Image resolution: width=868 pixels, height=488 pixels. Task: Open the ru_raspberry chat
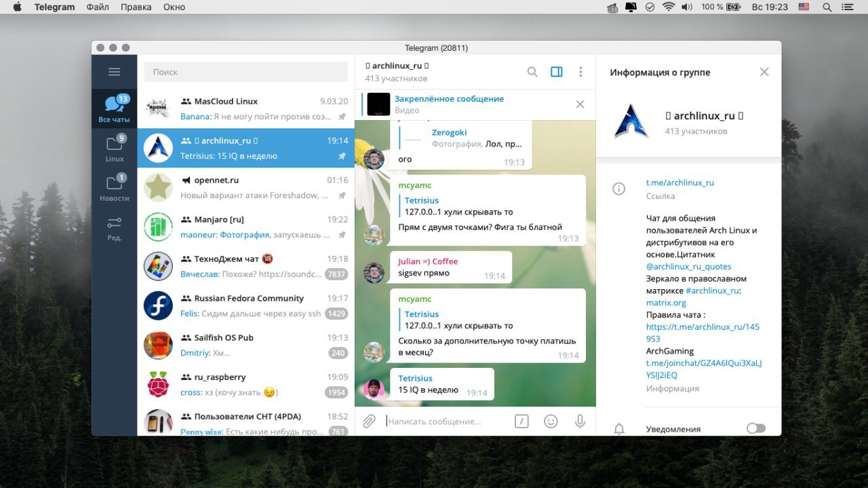click(x=246, y=384)
